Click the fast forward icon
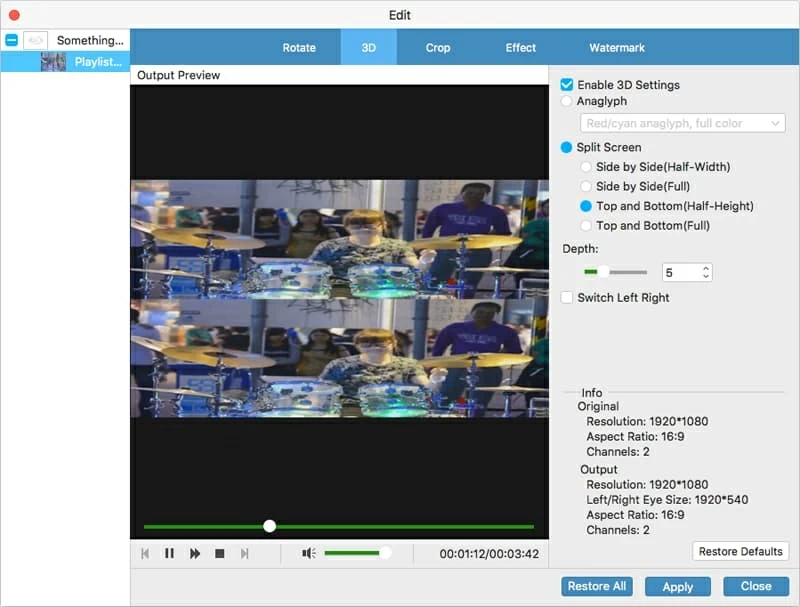Screen dimensions: 800x607 (x=195, y=553)
